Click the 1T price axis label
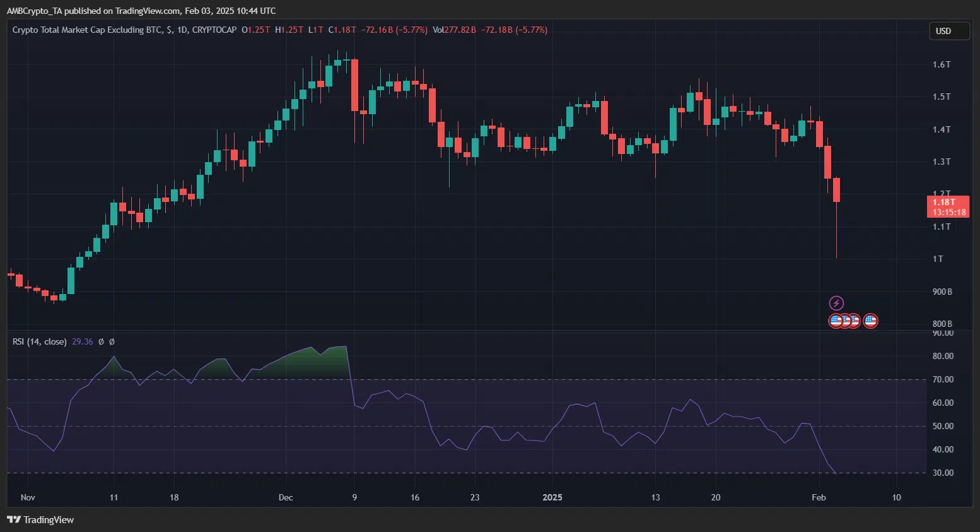Image resolution: width=980 pixels, height=532 pixels. pos(938,259)
